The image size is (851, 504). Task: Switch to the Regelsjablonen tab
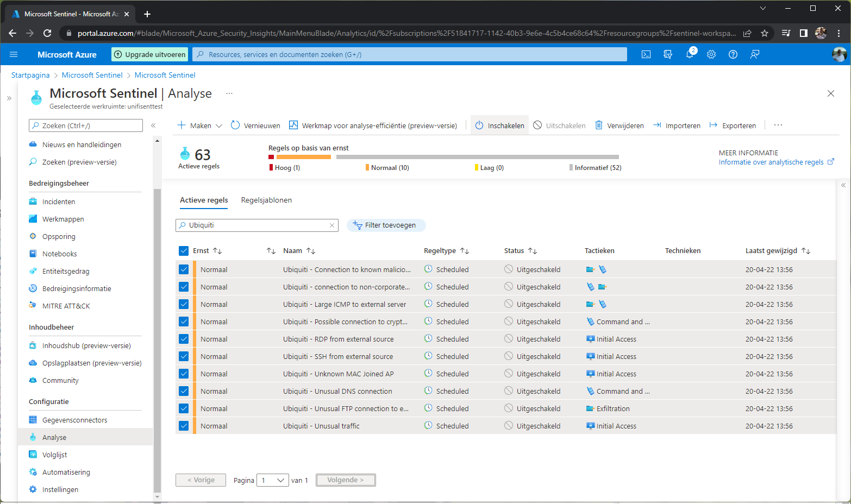click(266, 200)
